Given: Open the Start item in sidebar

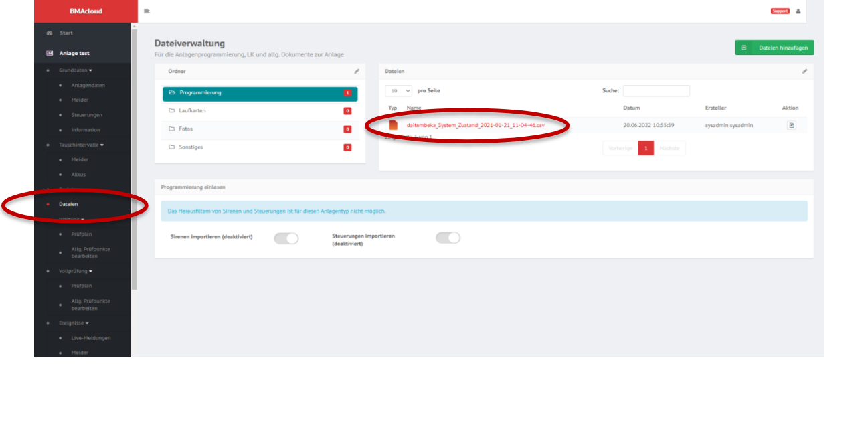Looking at the screenshot, I should [x=66, y=33].
